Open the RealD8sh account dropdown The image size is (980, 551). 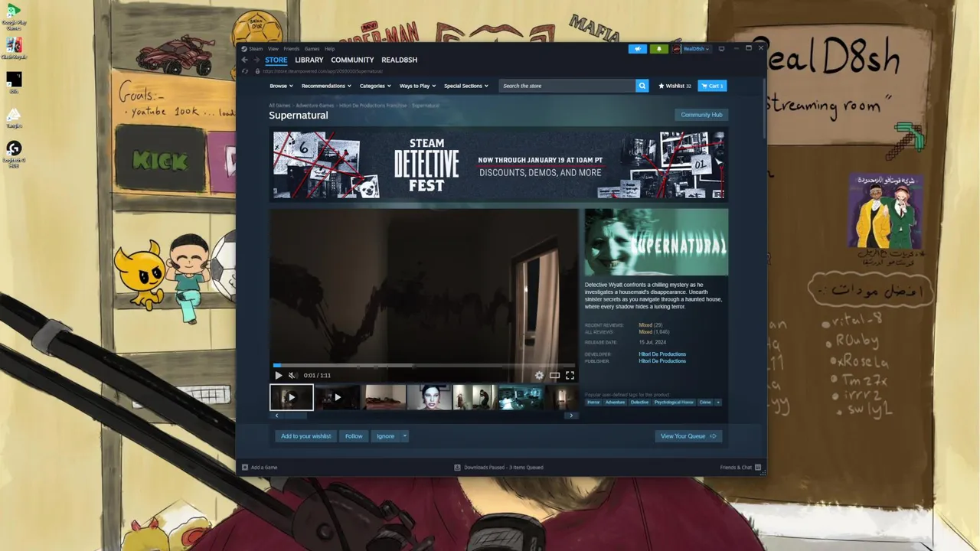691,49
